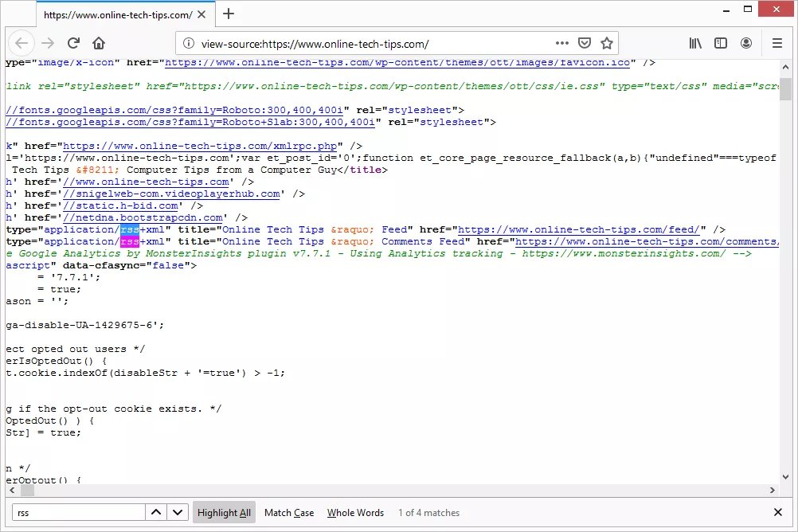This screenshot has height=532, width=798.
Task: Open a new tab with the plus button
Action: [x=229, y=14]
